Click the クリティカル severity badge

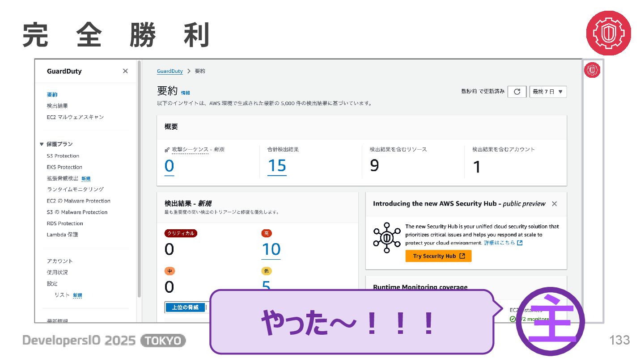click(181, 233)
